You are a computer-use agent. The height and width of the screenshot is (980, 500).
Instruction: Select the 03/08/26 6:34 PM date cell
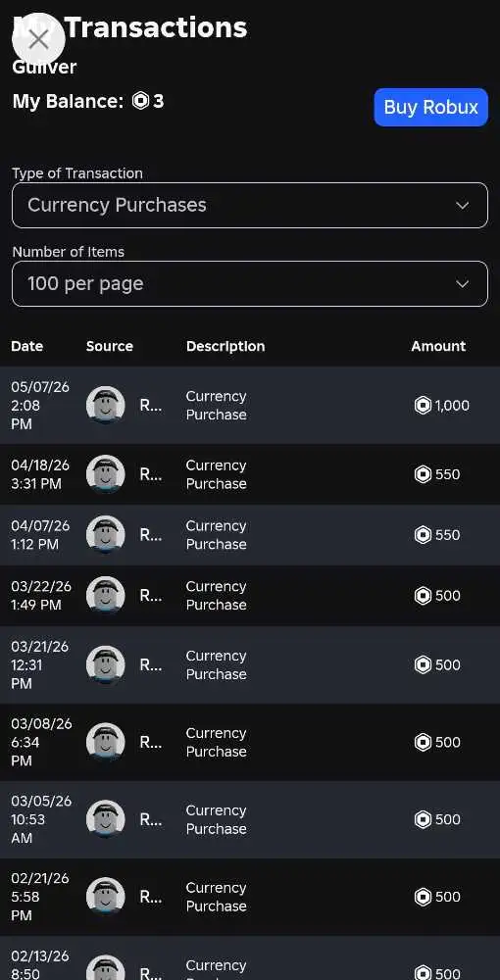coord(41,743)
